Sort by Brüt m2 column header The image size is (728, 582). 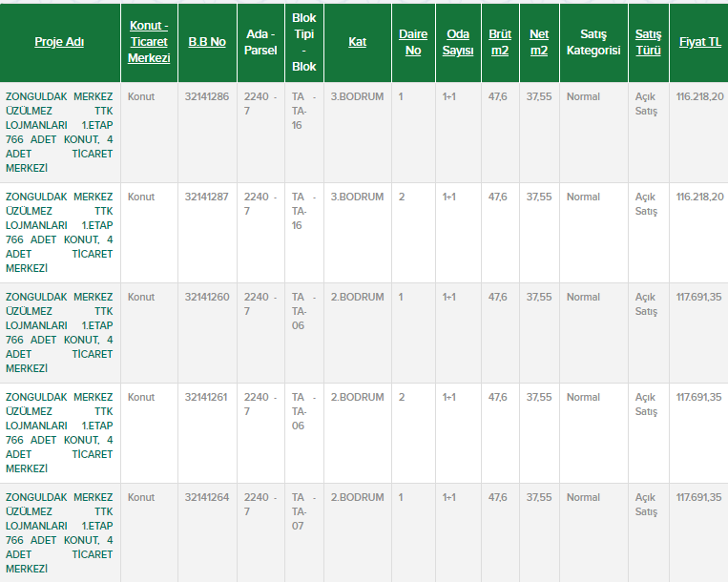click(499, 42)
